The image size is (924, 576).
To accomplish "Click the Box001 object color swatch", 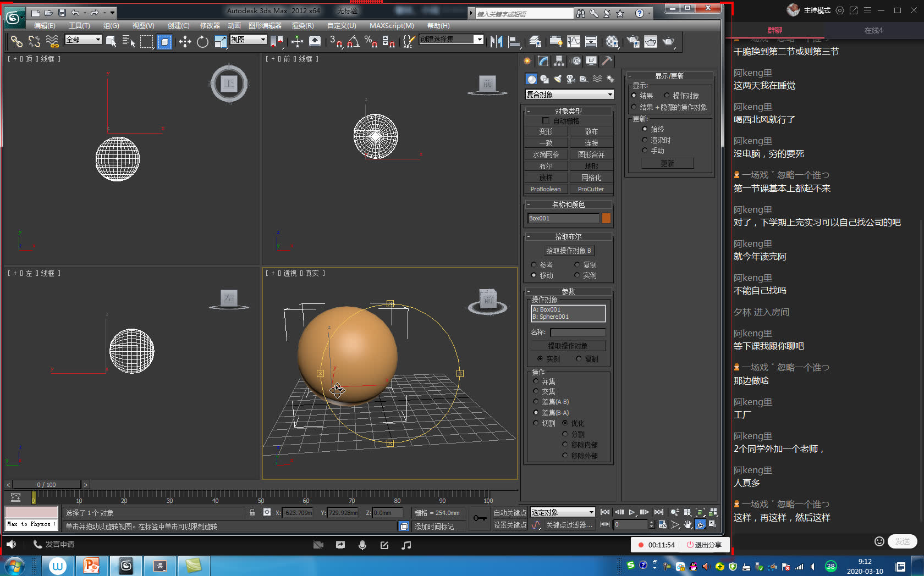I will (x=606, y=218).
